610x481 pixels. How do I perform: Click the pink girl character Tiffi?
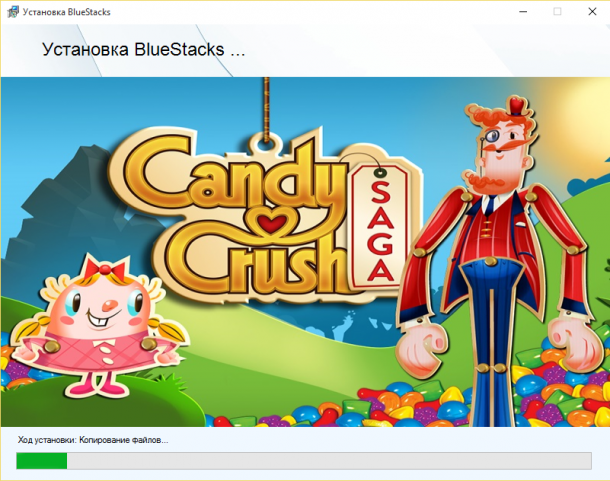99,325
